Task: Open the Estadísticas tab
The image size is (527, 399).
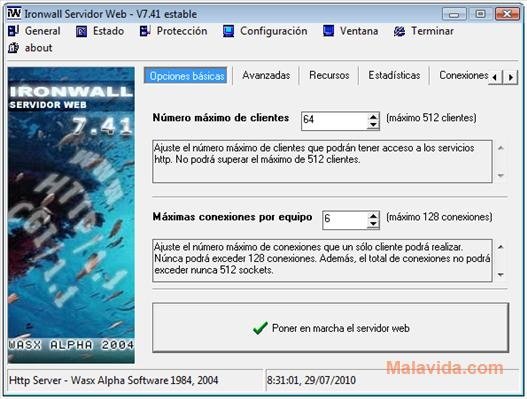Action: [394, 75]
